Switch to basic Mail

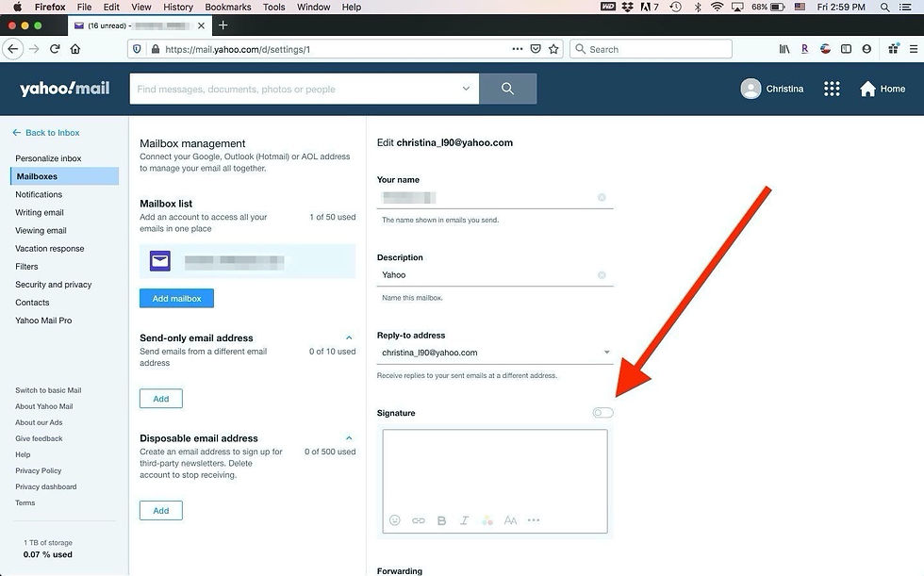tap(48, 390)
